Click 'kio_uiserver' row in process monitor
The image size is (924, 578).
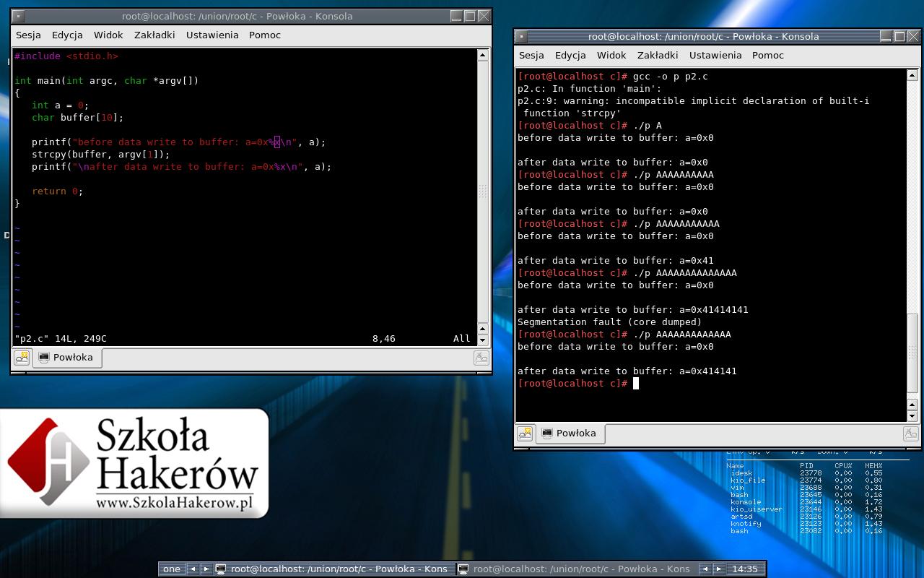tap(805, 509)
